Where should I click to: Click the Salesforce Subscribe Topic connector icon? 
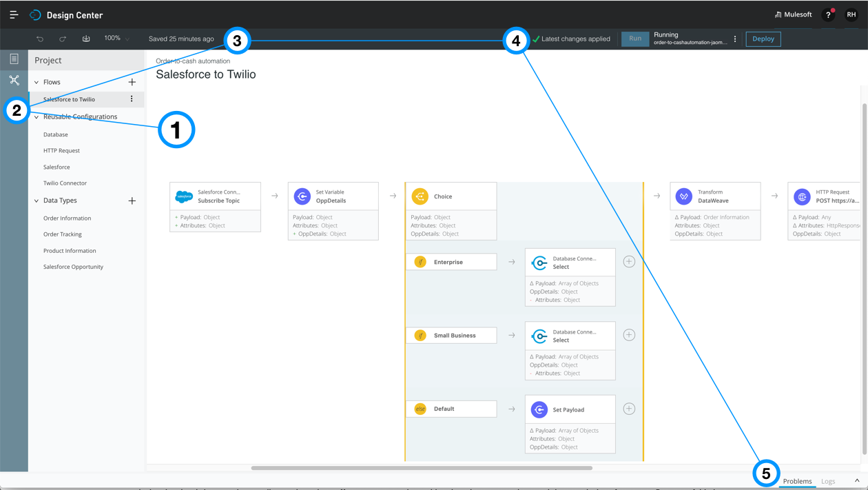pyautogui.click(x=184, y=196)
